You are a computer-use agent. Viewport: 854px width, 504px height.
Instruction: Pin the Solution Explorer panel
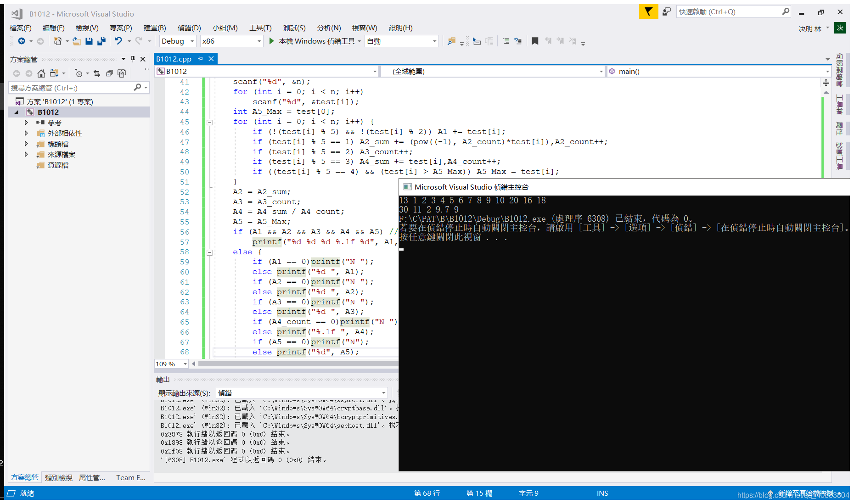point(133,59)
